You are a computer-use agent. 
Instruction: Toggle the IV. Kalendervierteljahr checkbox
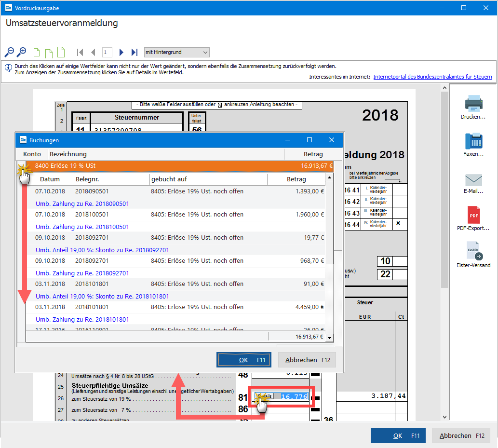400,224
